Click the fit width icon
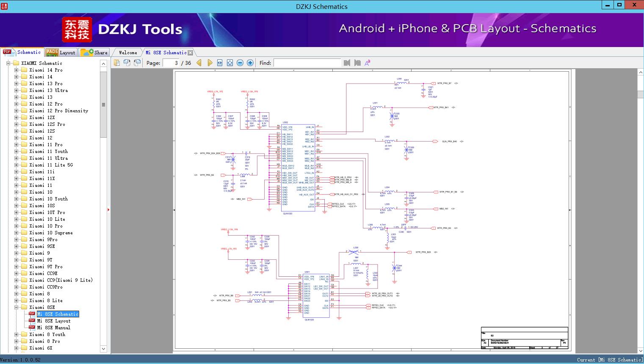644x364 pixels. 220,63
